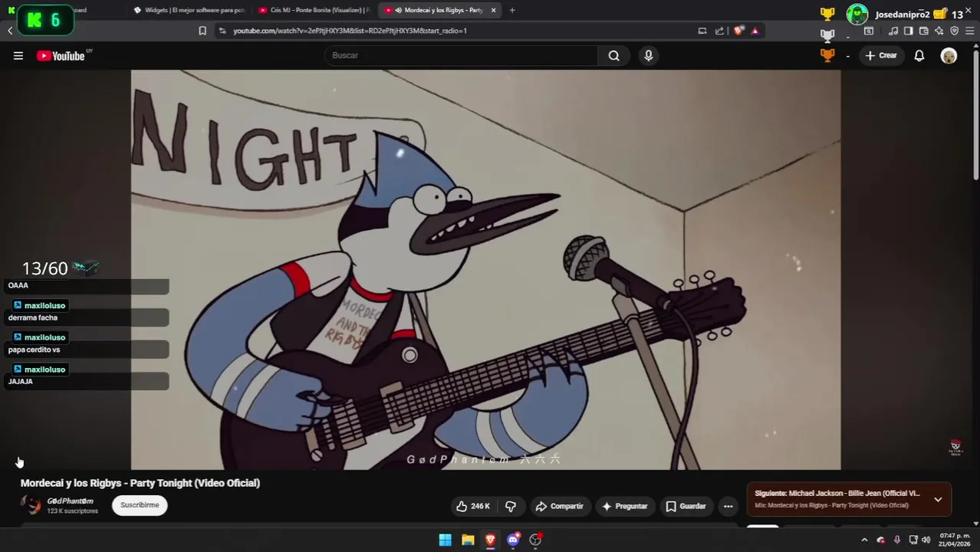
Task: Click the Kick overlay K 6 badge
Action: click(x=44, y=20)
